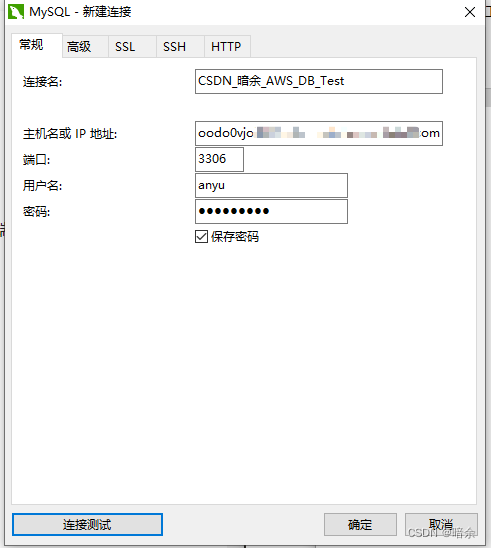Click the 用户名 field containing anyu
The image size is (491, 548).
click(271, 185)
